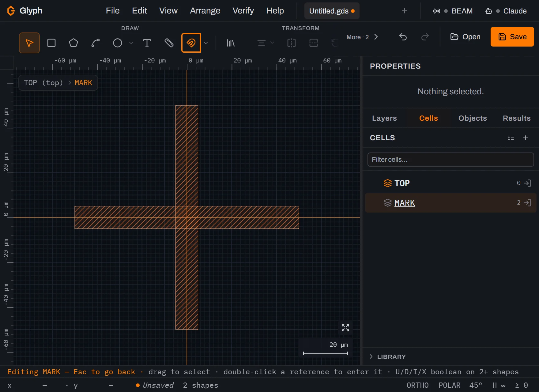Select the Polygon draw tool

pyautogui.click(x=73, y=43)
